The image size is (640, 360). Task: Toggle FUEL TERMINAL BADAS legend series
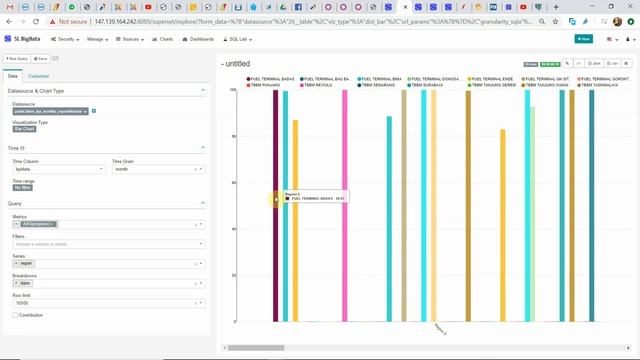(x=270, y=79)
